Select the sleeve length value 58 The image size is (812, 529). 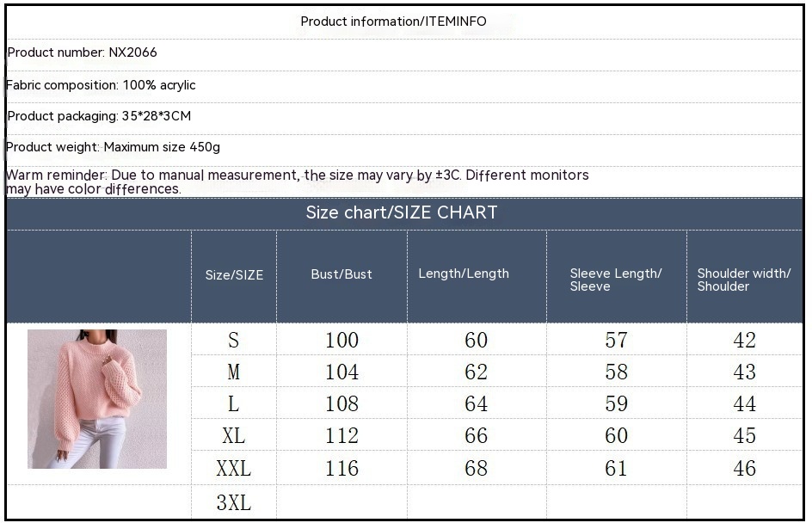[616, 372]
